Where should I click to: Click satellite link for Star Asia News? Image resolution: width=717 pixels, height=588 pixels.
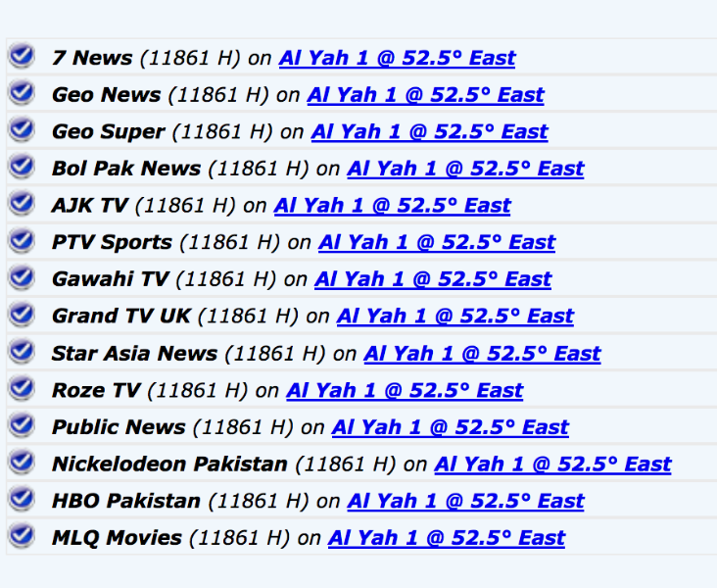[482, 354]
